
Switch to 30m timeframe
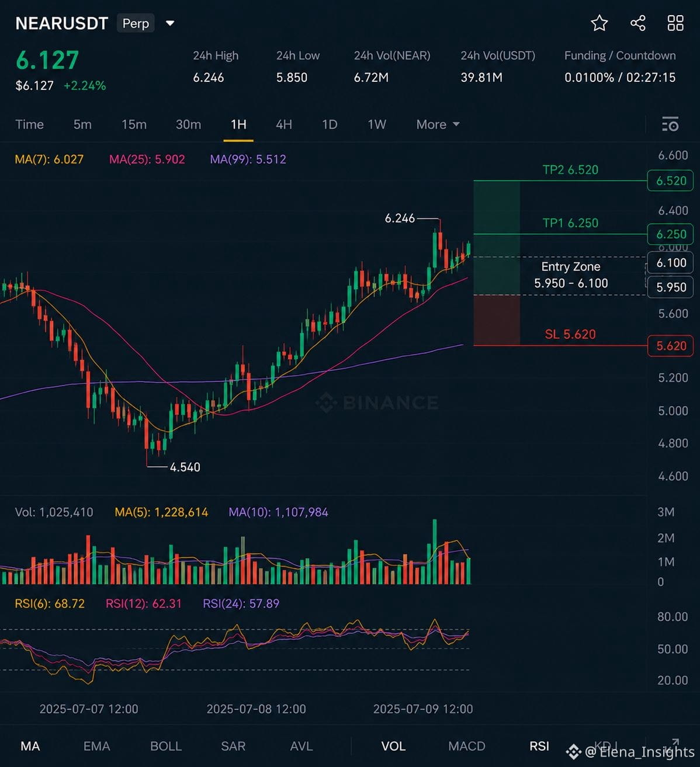point(188,124)
